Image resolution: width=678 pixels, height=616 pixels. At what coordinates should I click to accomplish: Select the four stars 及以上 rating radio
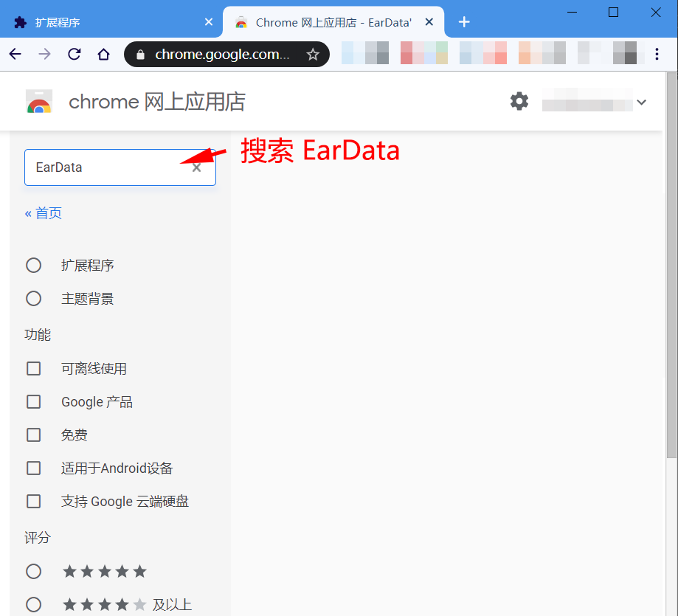[x=34, y=604]
